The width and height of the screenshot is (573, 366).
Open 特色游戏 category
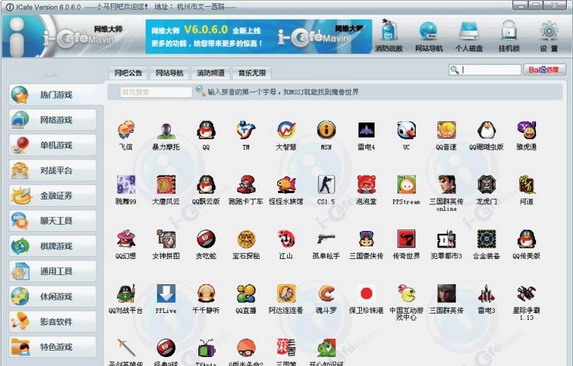(x=53, y=347)
